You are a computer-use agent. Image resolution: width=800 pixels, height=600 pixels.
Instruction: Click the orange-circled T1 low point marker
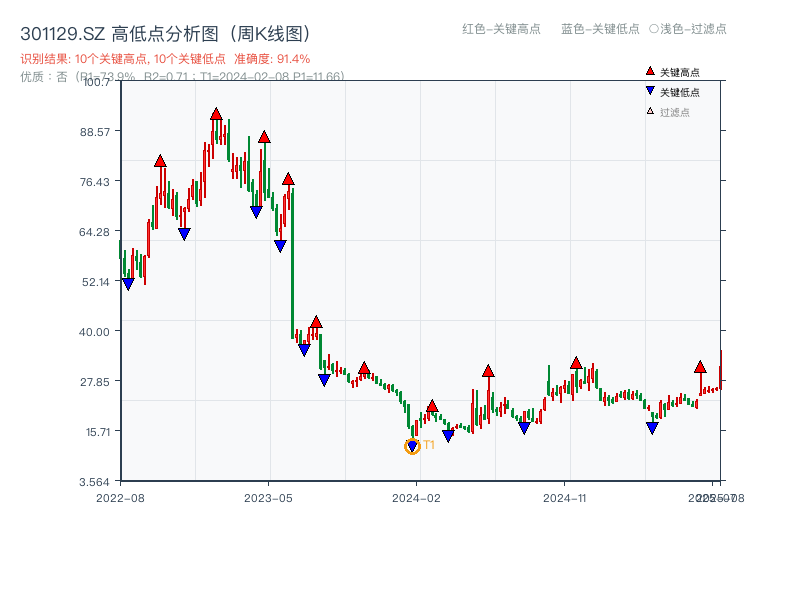[412, 446]
